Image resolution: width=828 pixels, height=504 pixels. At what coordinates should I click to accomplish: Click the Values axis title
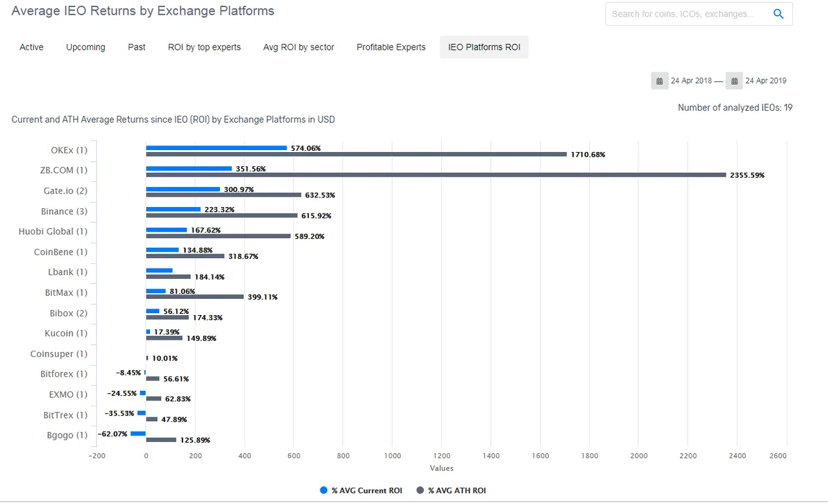(442, 468)
